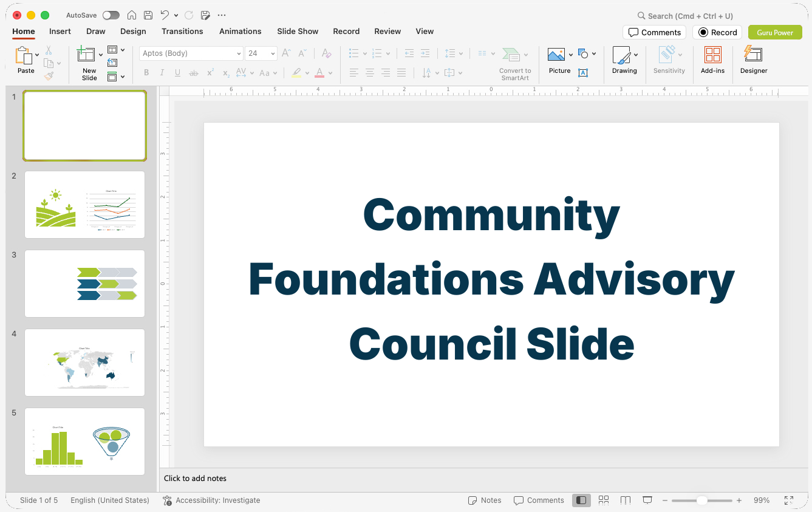812x512 pixels.
Task: Click the Record button with circle icon
Action: (717, 32)
